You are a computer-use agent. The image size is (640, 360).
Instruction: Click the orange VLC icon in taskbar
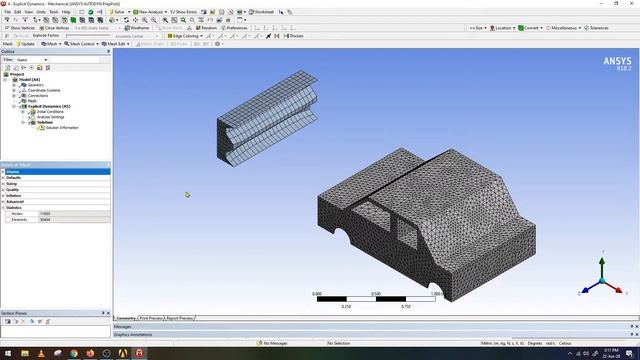click(41, 353)
